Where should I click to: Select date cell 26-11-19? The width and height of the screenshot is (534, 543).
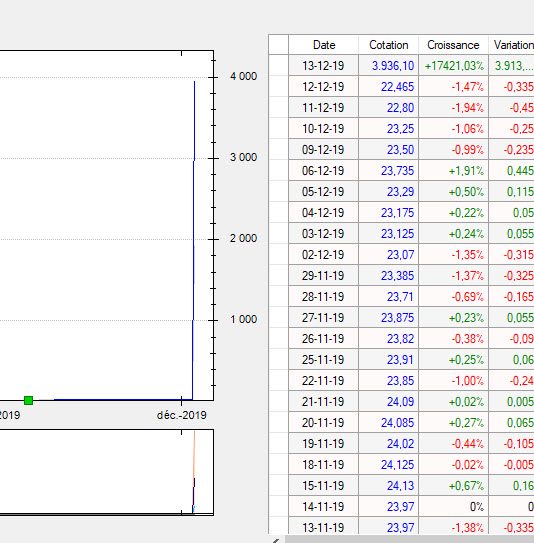(x=323, y=338)
